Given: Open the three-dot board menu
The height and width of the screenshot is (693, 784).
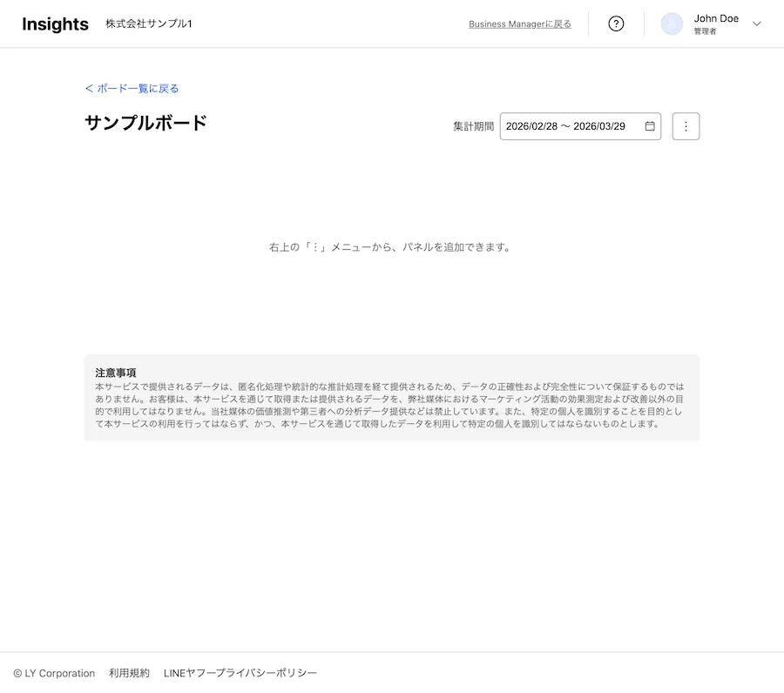Looking at the screenshot, I should pyautogui.click(x=686, y=126).
